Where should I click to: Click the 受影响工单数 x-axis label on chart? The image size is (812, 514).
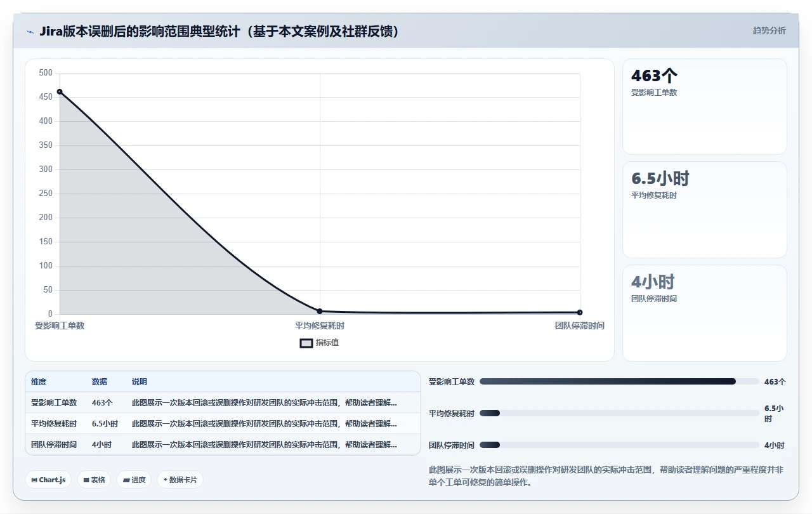coord(60,326)
